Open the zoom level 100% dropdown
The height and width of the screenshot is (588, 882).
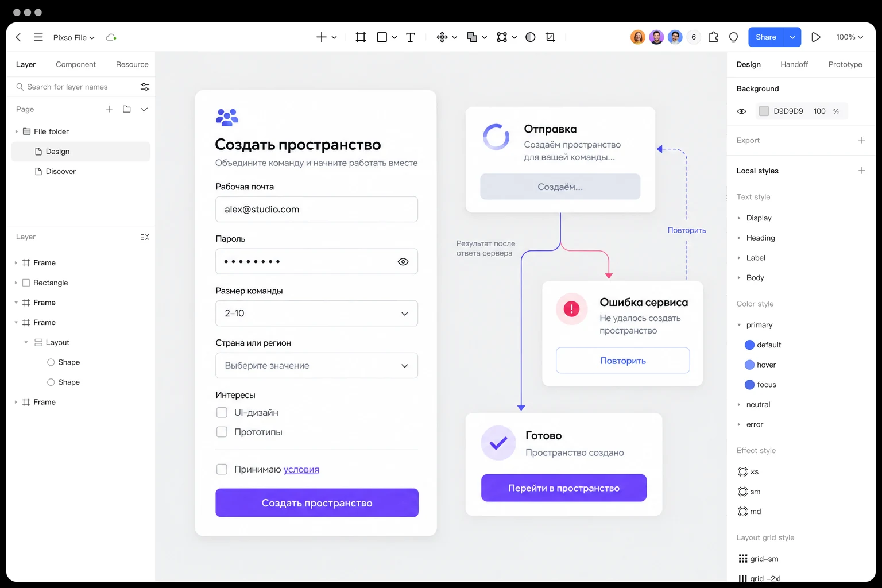point(849,37)
